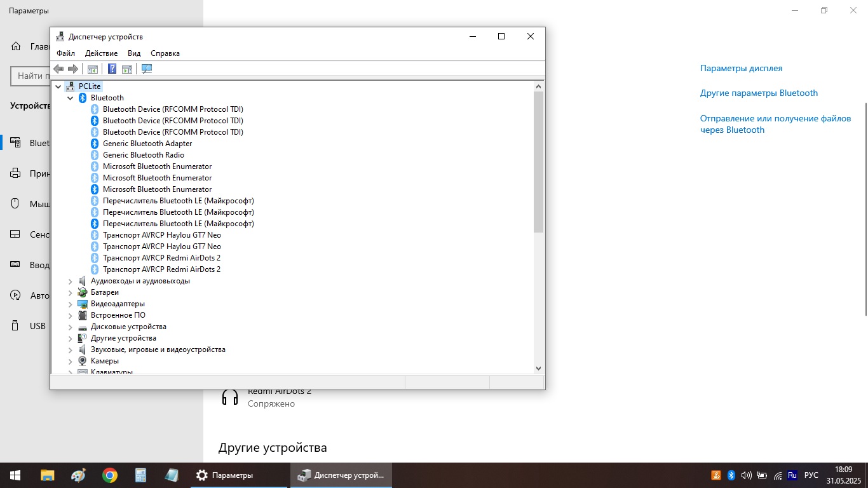Click Диспетчер устройств taskbar button
The image size is (868, 488).
(341, 475)
